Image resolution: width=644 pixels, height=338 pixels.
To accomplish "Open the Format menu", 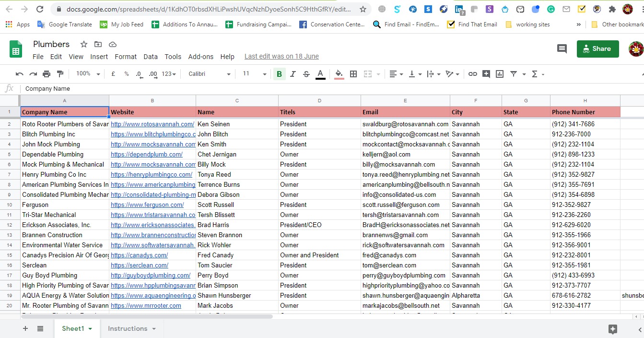I will [126, 57].
